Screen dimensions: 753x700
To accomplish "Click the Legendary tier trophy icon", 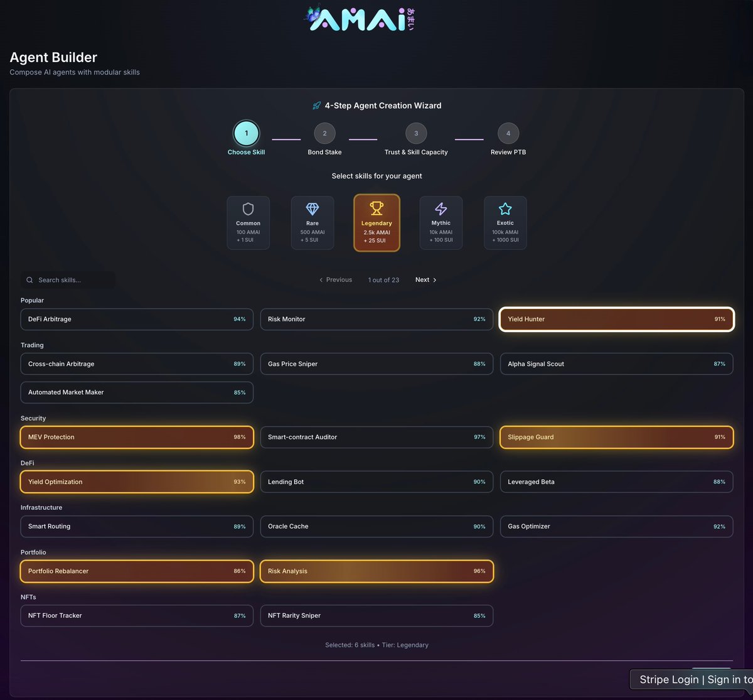I will point(376,208).
